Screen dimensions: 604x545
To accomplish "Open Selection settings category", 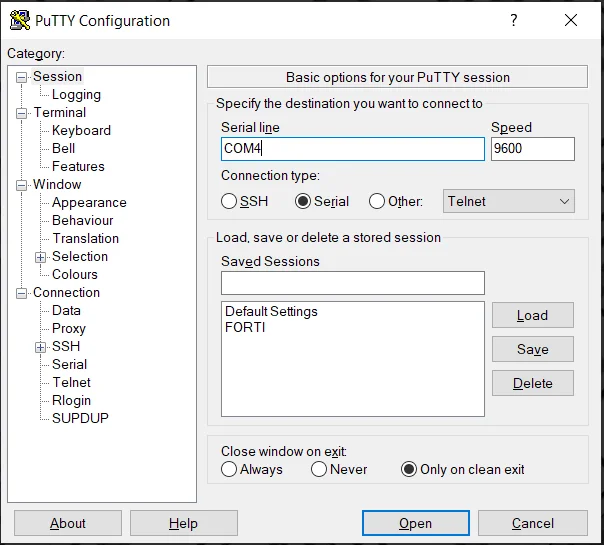I will (80, 257).
